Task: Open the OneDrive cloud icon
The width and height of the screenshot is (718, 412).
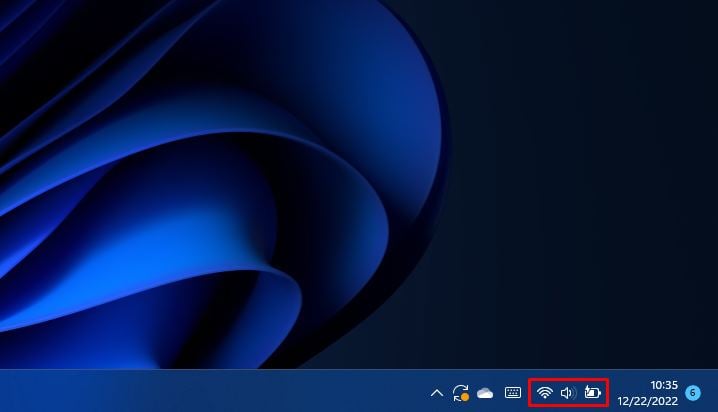Action: point(485,393)
